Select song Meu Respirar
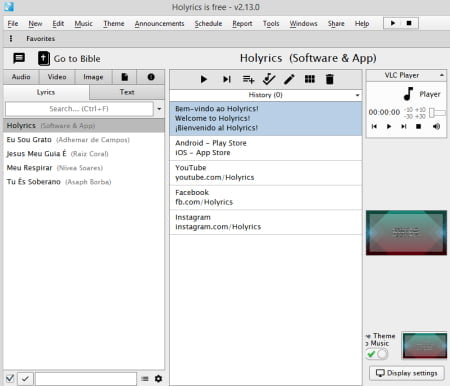This screenshot has height=386, width=450. click(x=84, y=168)
